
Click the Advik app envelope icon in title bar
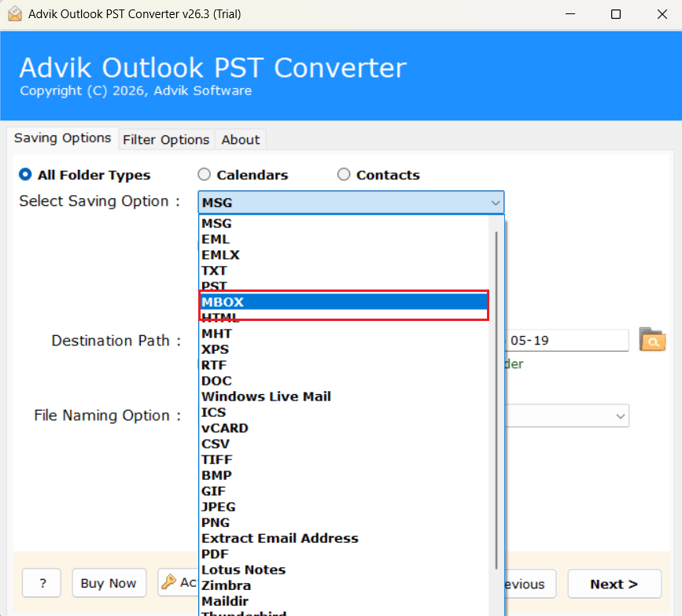point(15,14)
